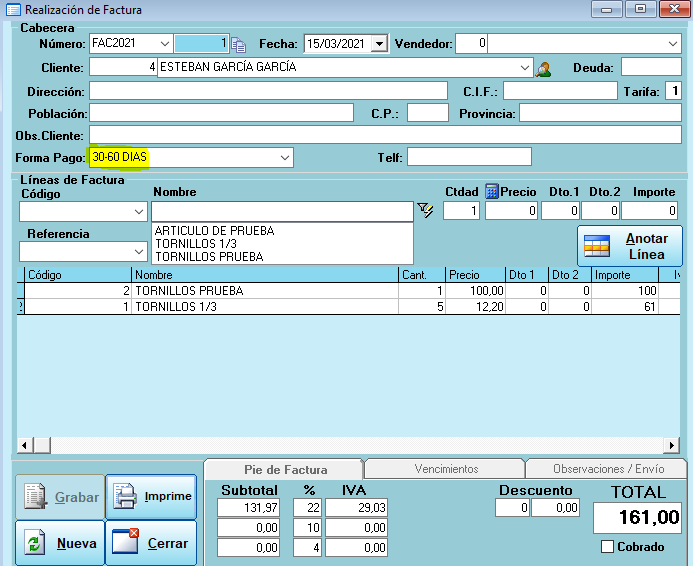Click the Precio entry field
This screenshot has height=566, width=693.
click(x=511, y=210)
